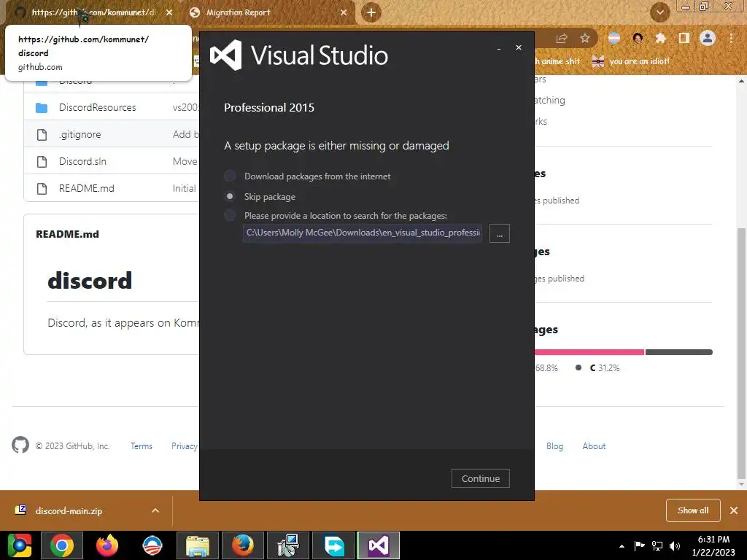Open Google Chrome from the taskbar
747x560 pixels.
tap(62, 545)
